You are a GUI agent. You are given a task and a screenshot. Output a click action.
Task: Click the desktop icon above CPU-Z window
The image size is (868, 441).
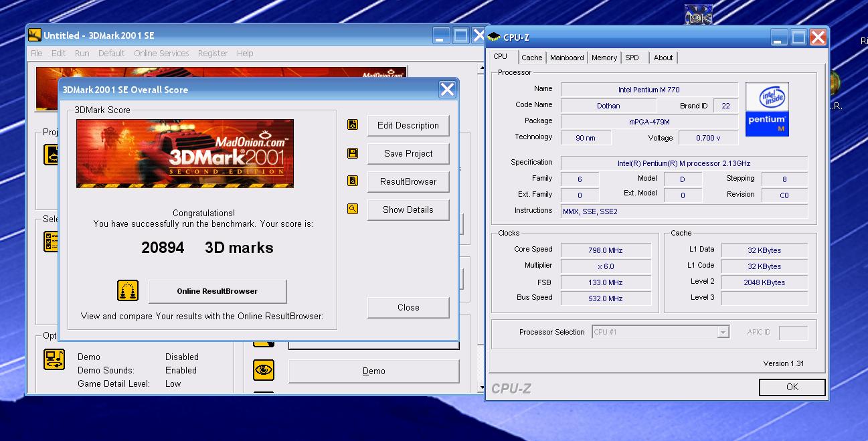[698, 14]
